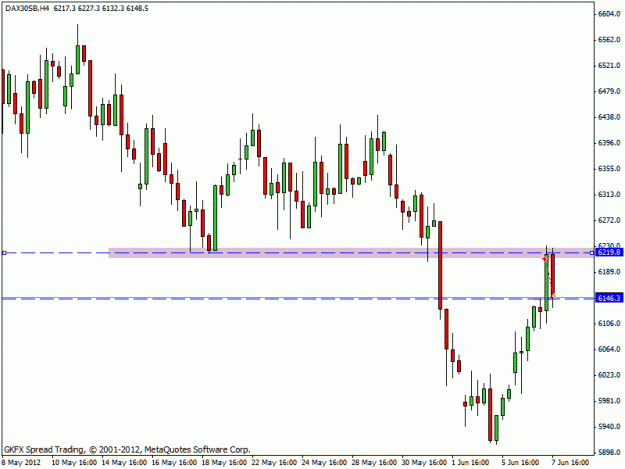Click the 6064.0 price axis label
625x469 pixels.
coord(609,349)
